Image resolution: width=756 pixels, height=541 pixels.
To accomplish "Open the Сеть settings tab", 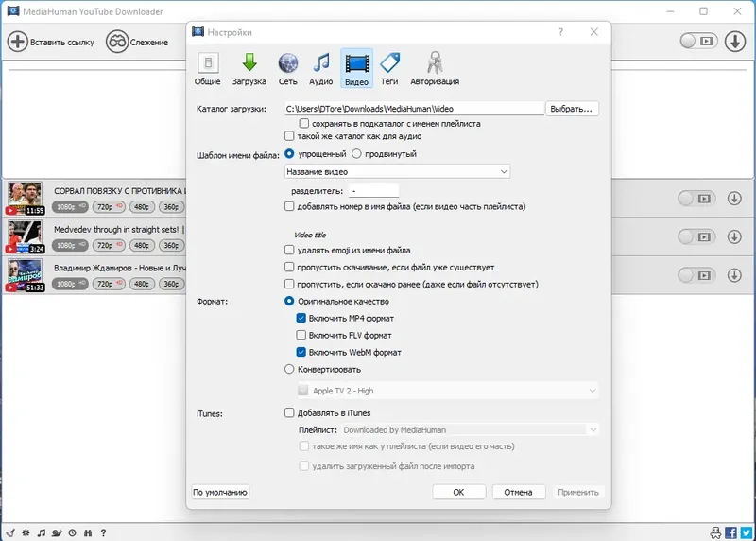I will [288, 68].
